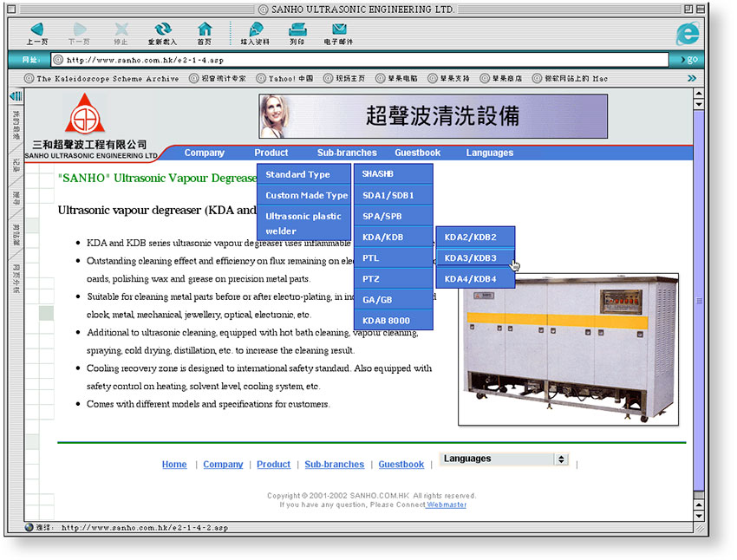Screen dimensions: 737x560
Task: Open the Company navigation menu
Action: coord(205,153)
